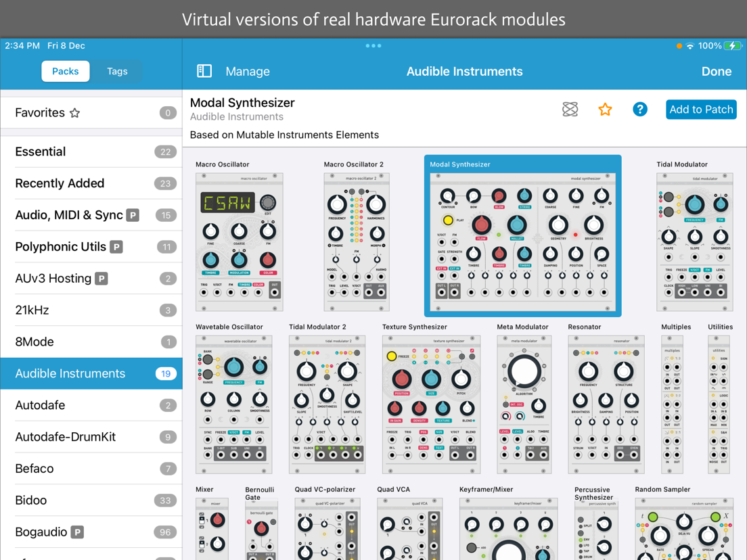
Task: Select the Modal Synthesizer module thumbnail
Action: pyautogui.click(x=522, y=242)
